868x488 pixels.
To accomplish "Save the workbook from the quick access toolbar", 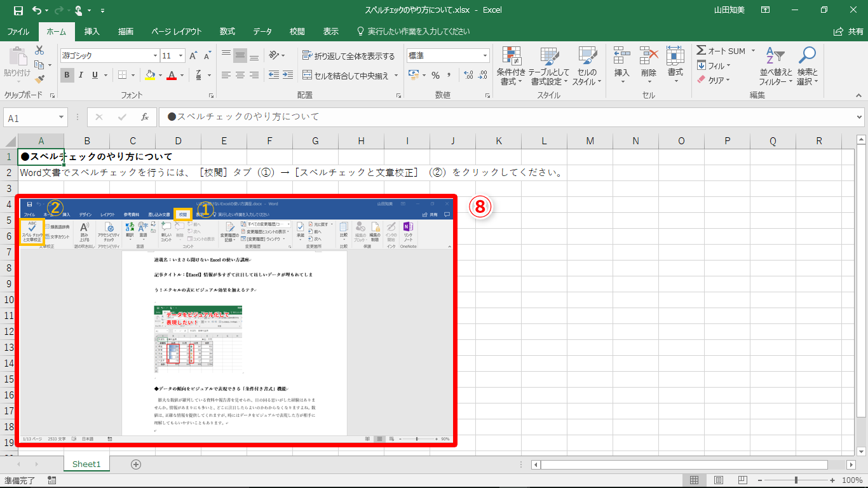I will [x=18, y=10].
